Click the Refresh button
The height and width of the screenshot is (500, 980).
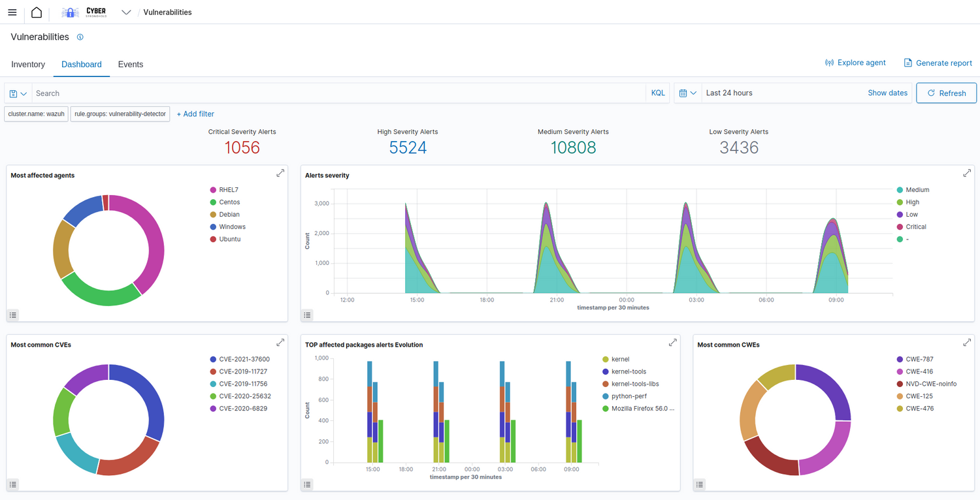click(x=946, y=93)
